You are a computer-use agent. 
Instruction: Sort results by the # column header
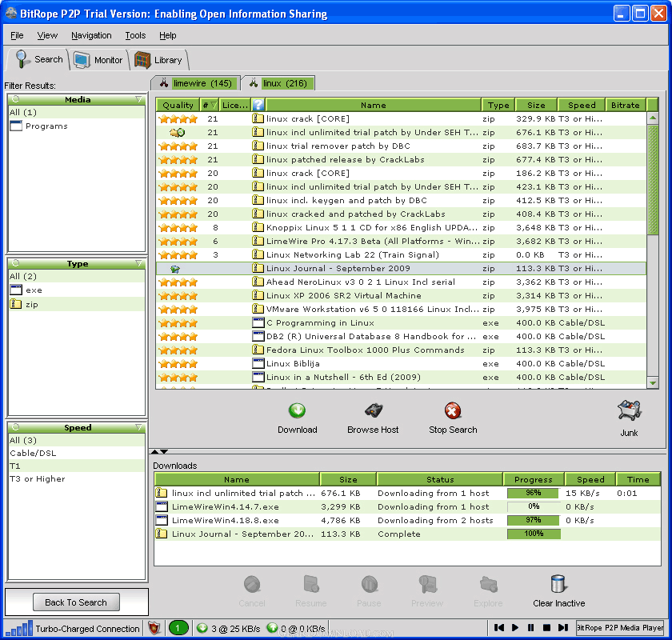coord(210,105)
